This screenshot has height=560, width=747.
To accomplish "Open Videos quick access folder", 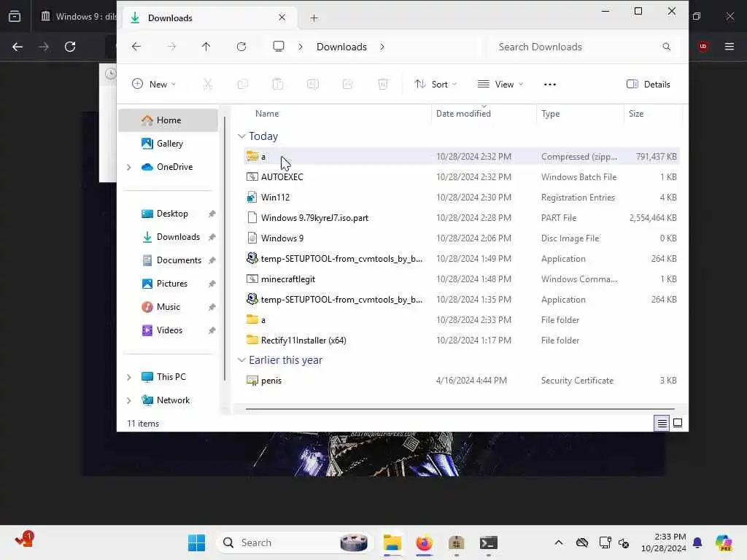I will point(169,330).
